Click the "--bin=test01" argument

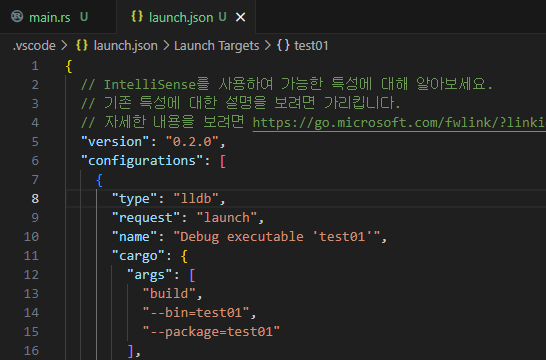click(196, 313)
